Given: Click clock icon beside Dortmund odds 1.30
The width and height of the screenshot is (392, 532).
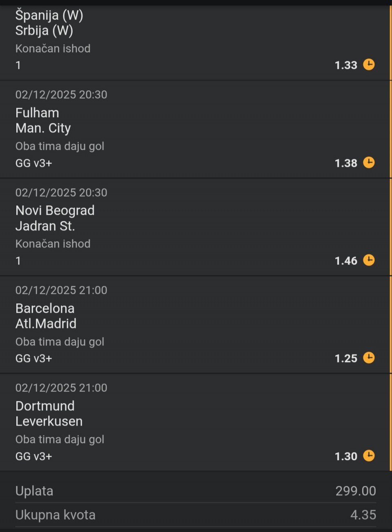Looking at the screenshot, I should pos(369,456).
